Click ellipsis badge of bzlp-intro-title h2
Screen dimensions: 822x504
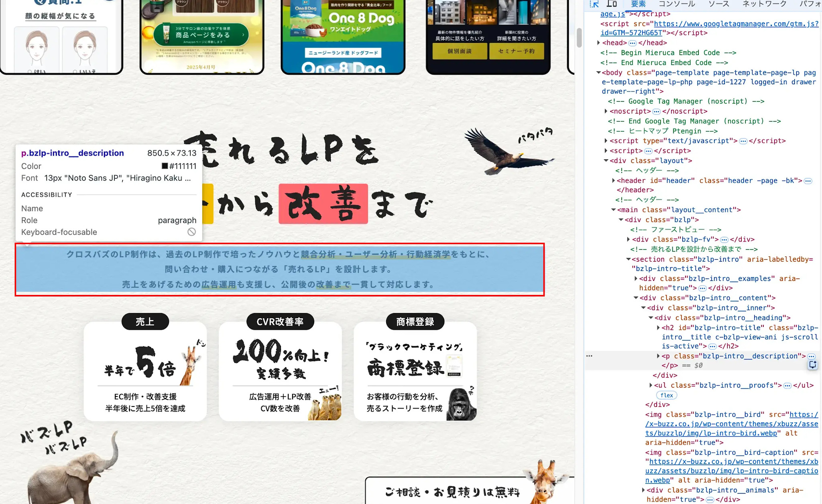pyautogui.click(x=712, y=346)
